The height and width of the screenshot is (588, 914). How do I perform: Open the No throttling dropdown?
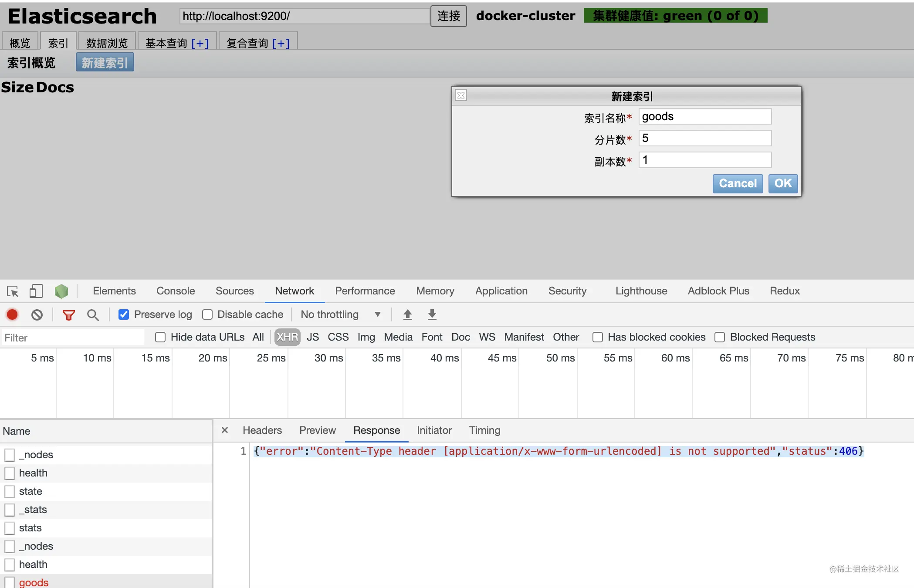[x=341, y=314]
